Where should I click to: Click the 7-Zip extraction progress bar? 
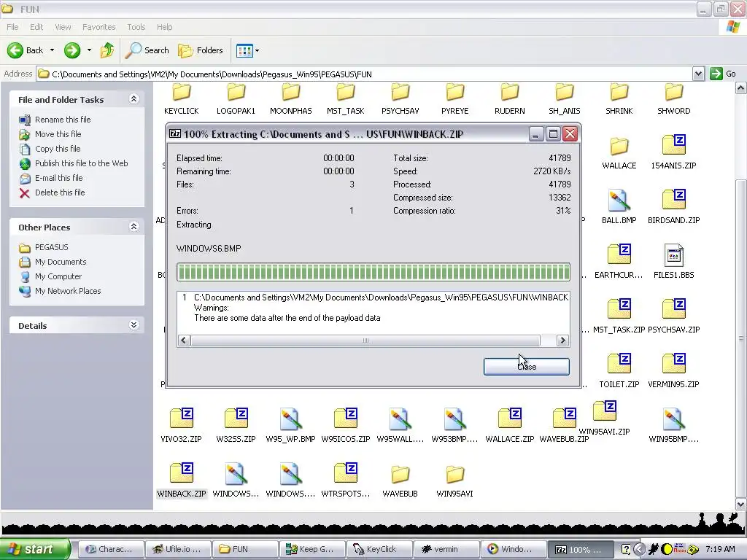click(x=373, y=272)
